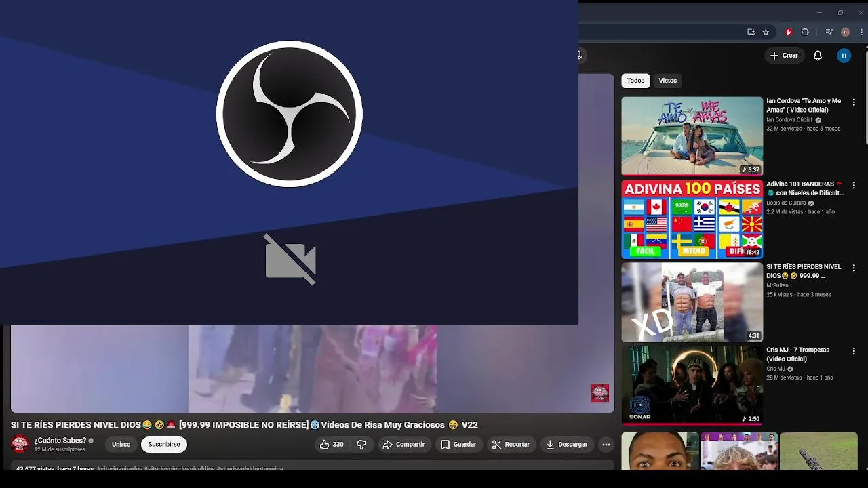The width and height of the screenshot is (868, 488).
Task: Click the '2.2 M de vistas' text
Action: [785, 211]
